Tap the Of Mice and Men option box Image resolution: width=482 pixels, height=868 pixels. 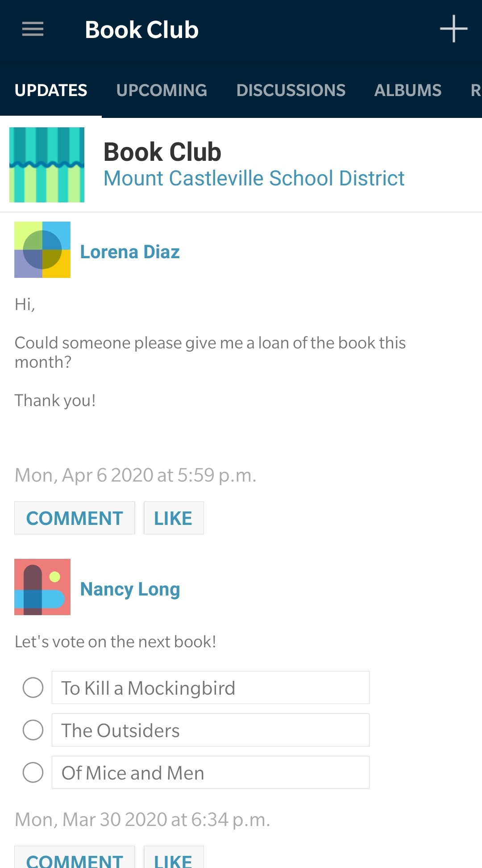[x=210, y=772]
